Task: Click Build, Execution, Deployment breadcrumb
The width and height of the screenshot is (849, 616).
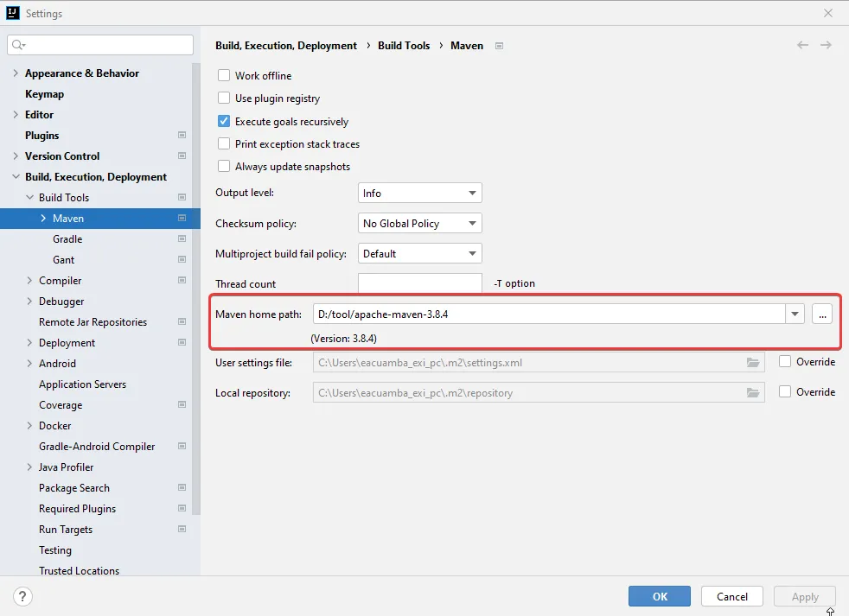Action: [x=286, y=46]
